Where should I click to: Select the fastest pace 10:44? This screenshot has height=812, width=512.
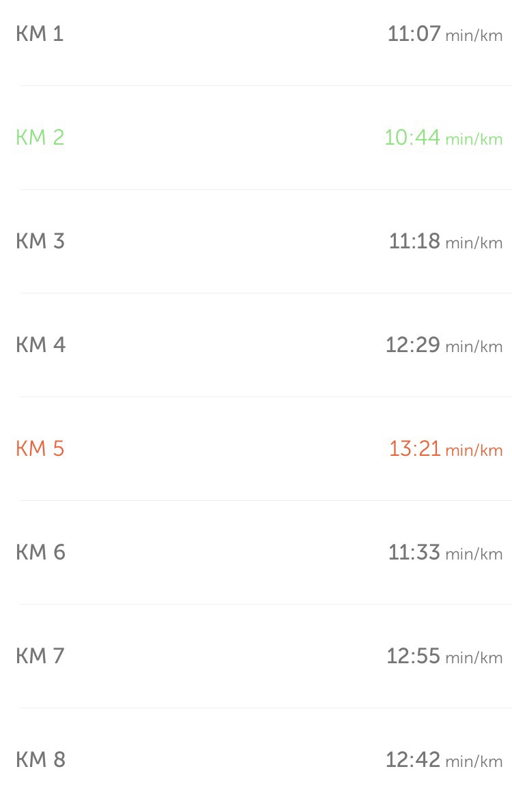point(412,138)
